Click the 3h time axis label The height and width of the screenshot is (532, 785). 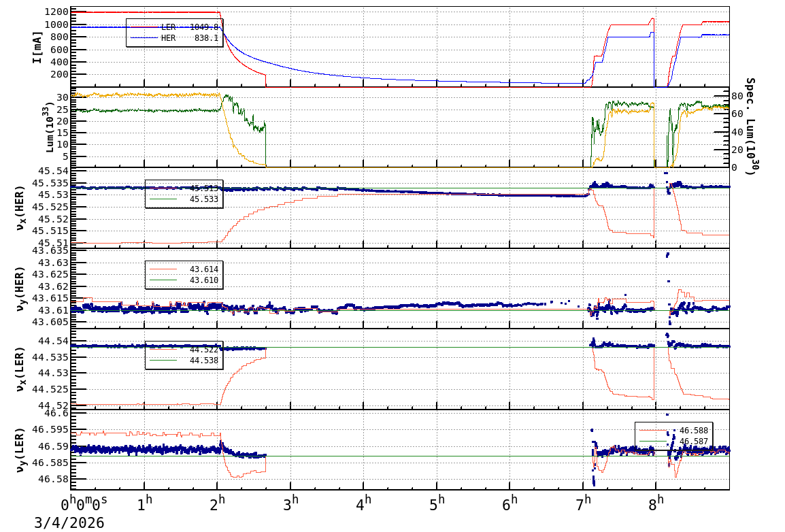coord(291,503)
